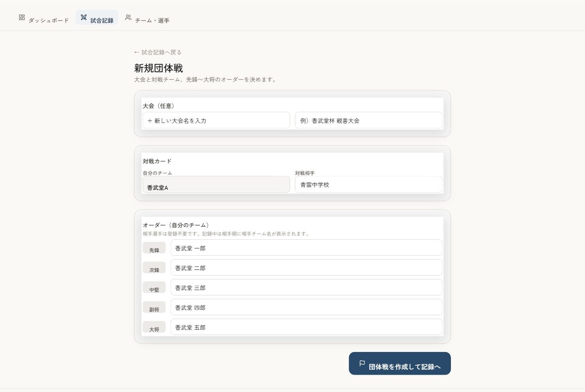The height and width of the screenshot is (392, 585).
Task: Click the dashboard grid icon
Action: pyautogui.click(x=22, y=17)
